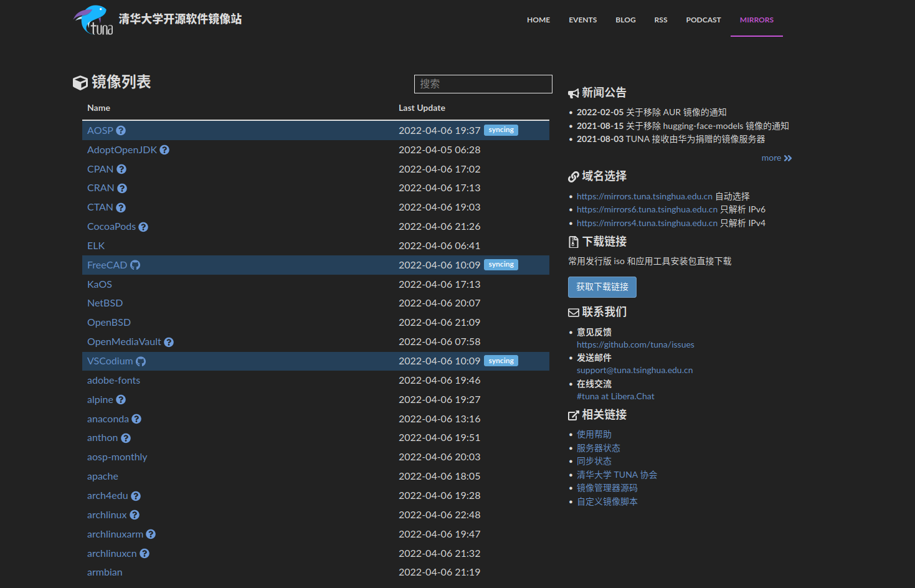Open the 镜像管理器源码 link

point(607,488)
